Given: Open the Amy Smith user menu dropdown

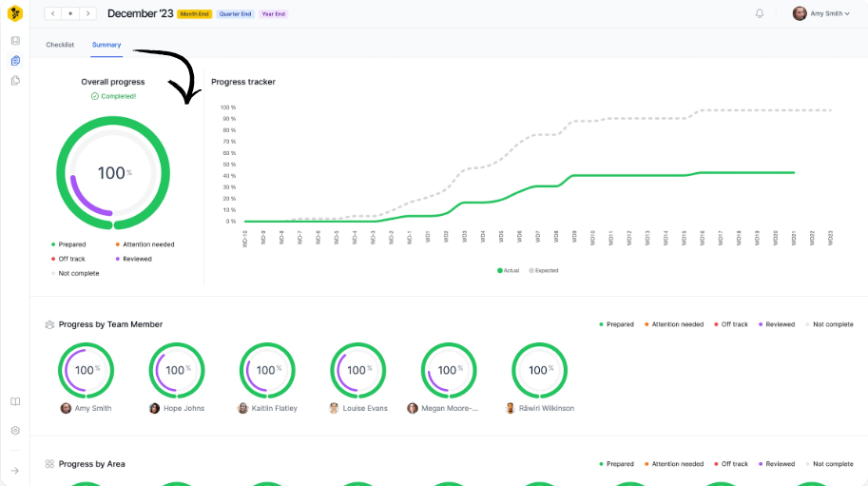Looking at the screenshot, I should pyautogui.click(x=829, y=14).
